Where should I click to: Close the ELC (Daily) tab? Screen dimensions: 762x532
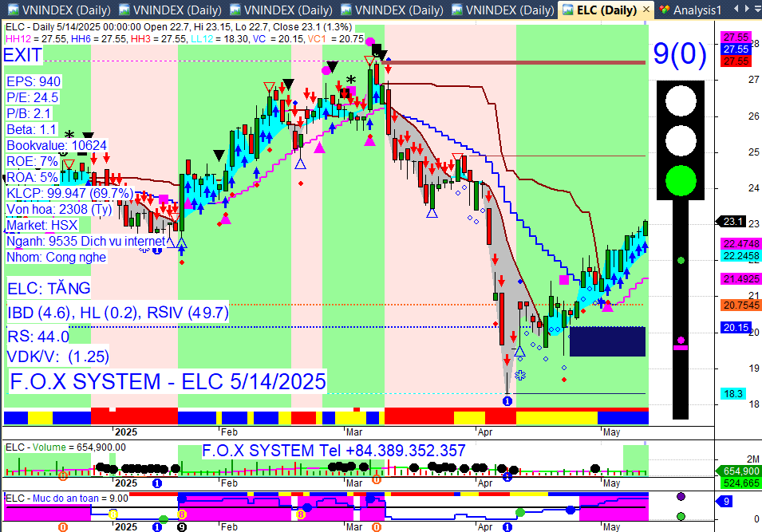coord(646,10)
